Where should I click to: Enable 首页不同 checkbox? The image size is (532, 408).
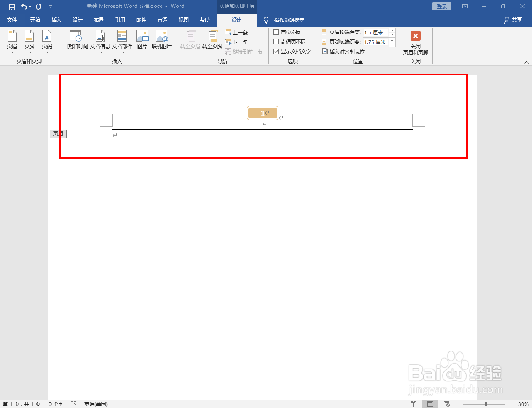(277, 32)
